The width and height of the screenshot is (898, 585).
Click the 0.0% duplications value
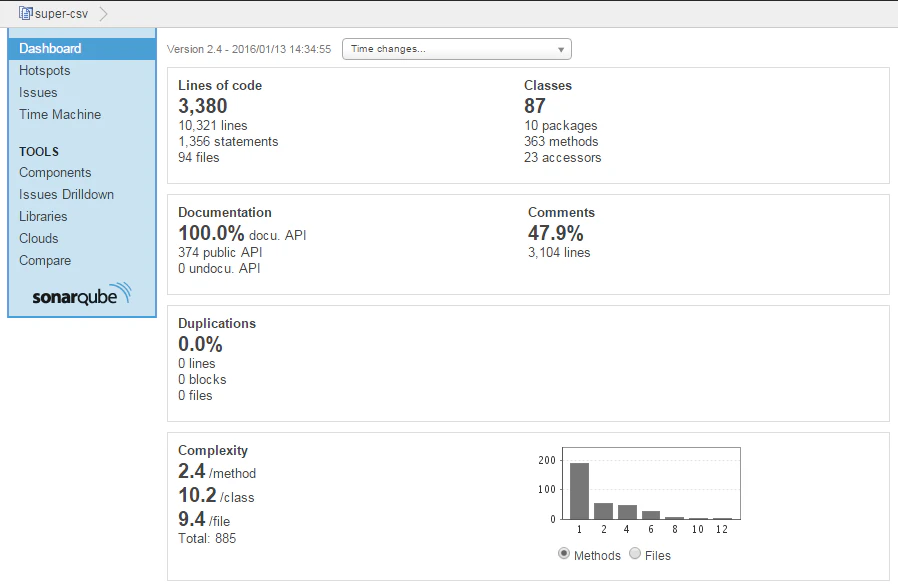[x=200, y=344]
